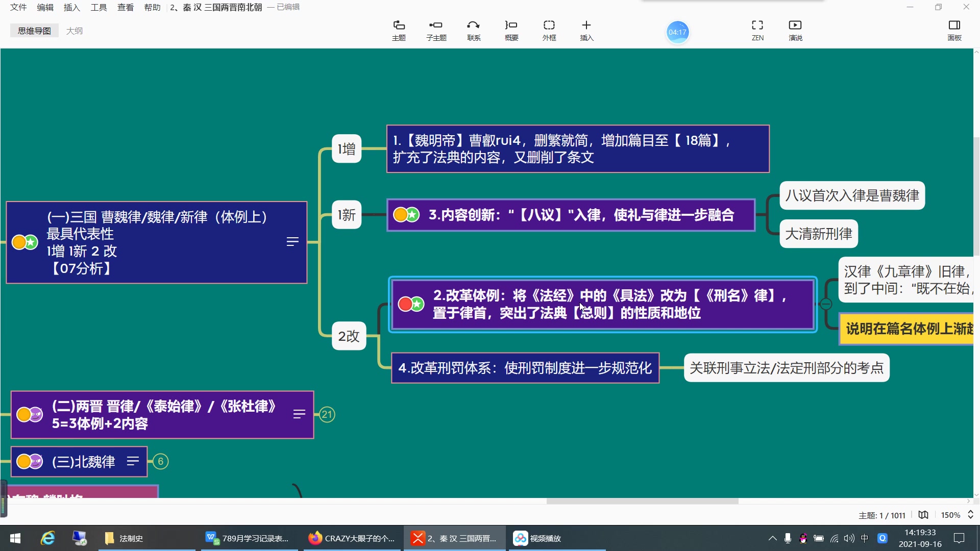This screenshot has width=980, height=551.
Task: Show hidden tray icons chevron
Action: (772, 538)
